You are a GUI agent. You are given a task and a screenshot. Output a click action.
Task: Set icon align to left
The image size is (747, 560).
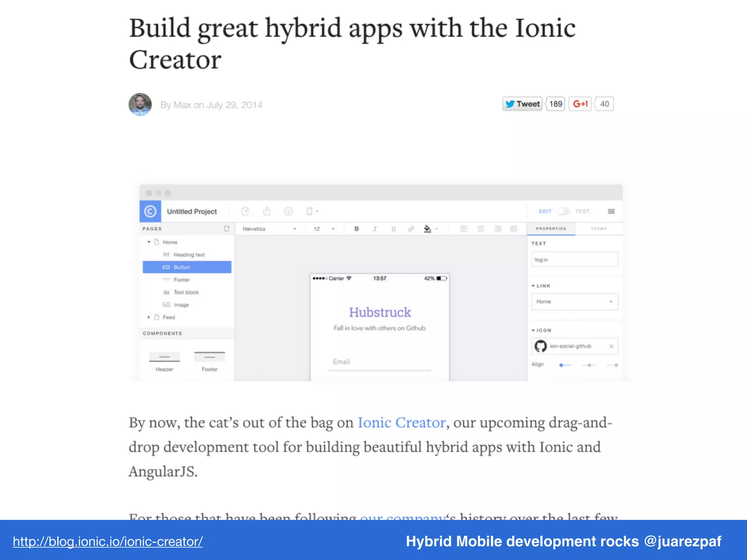(x=565, y=365)
